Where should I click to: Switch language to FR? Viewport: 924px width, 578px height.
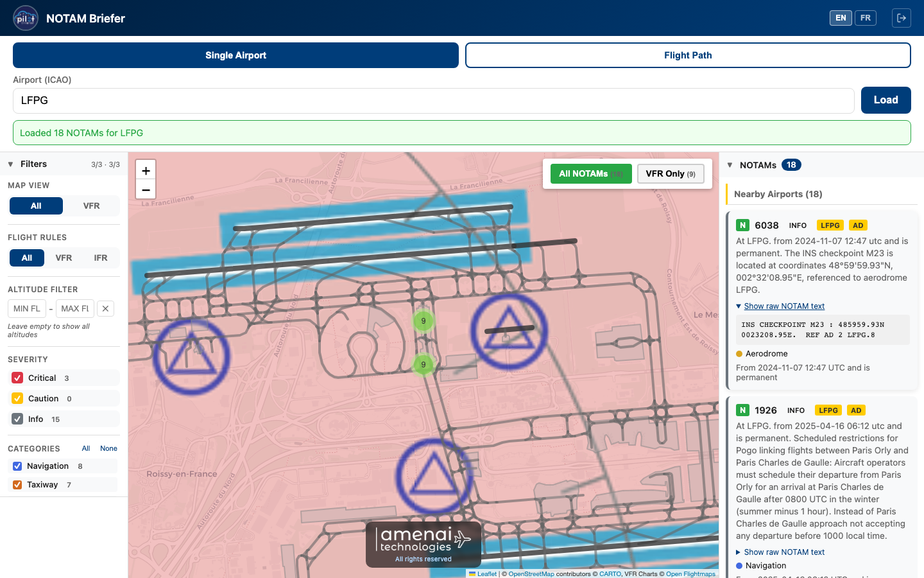tap(866, 17)
